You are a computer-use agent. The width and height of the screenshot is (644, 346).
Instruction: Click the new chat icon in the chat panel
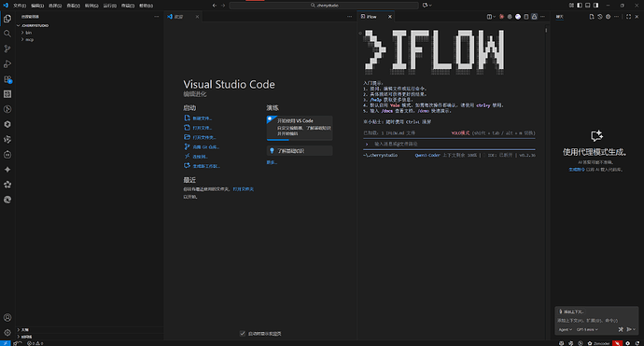[x=592, y=17]
